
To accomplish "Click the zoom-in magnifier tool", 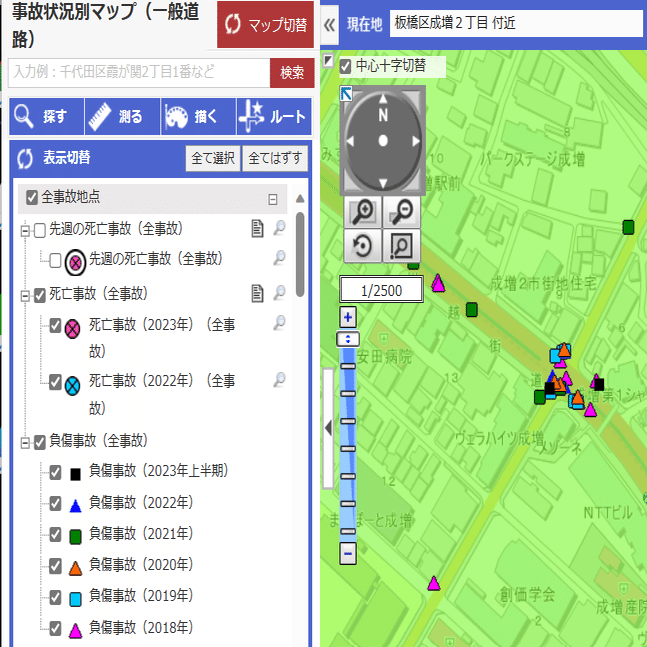I will coord(363,212).
